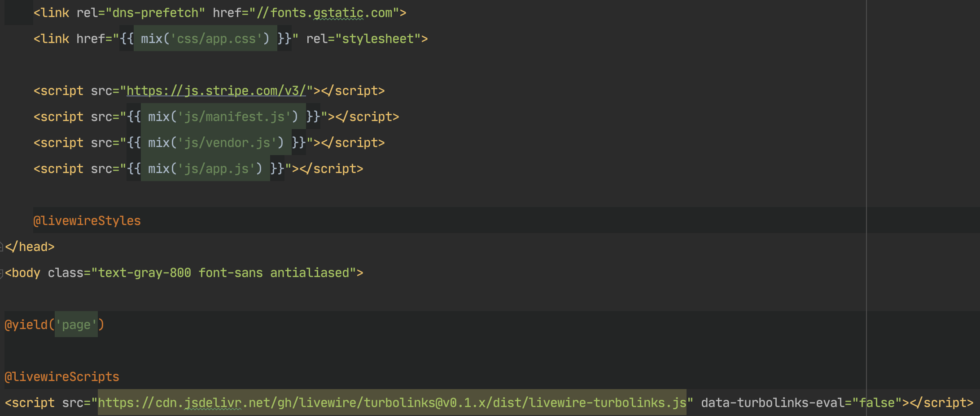Select the text-gray-800 body class text
Viewport: 980px width, 416px height.
tap(144, 273)
